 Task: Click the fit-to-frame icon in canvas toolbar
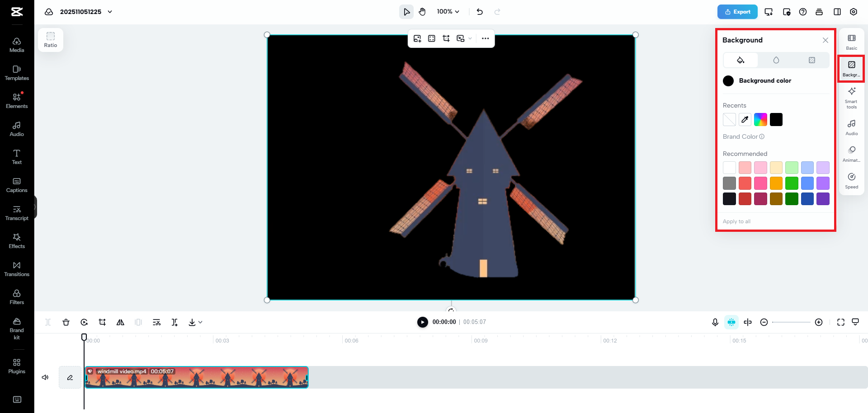(432, 38)
